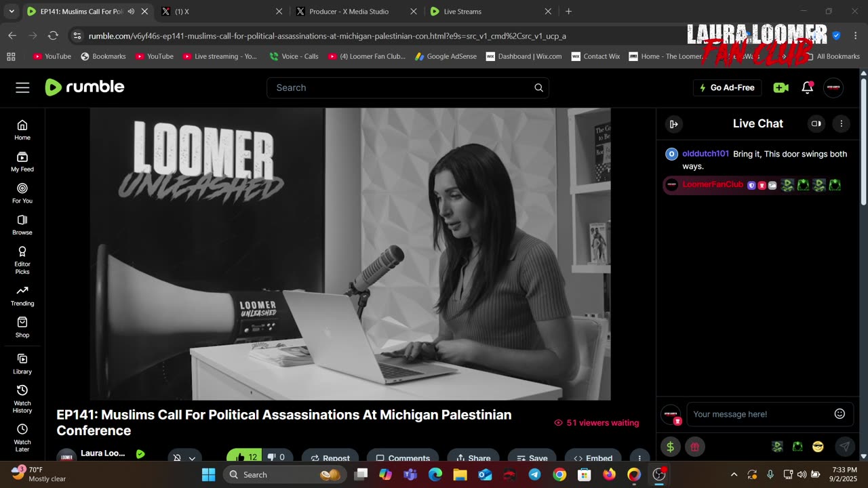Switch to Producer - X Media Studio tab
868x488 pixels.
[355, 12]
